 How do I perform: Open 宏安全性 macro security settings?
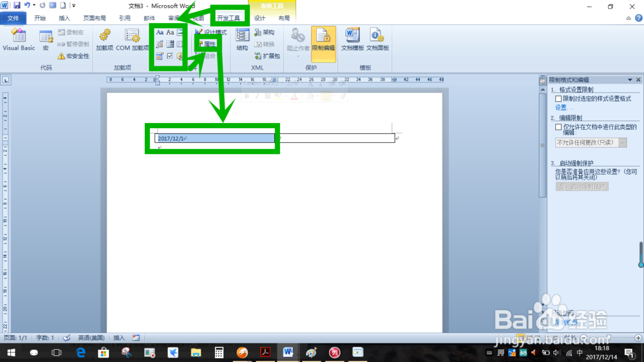pyautogui.click(x=73, y=56)
